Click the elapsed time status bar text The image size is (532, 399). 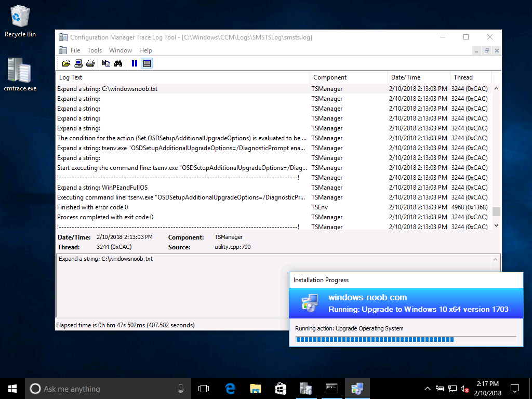pos(125,325)
